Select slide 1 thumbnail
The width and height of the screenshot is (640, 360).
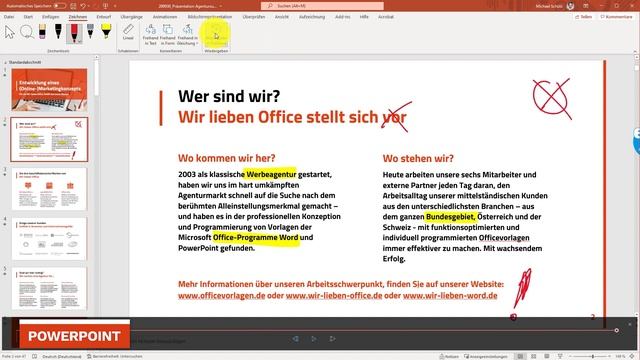(x=49, y=90)
